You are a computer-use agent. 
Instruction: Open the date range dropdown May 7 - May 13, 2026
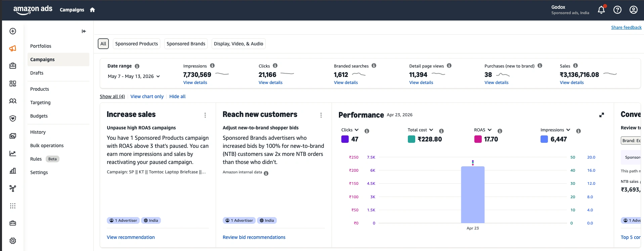[134, 76]
